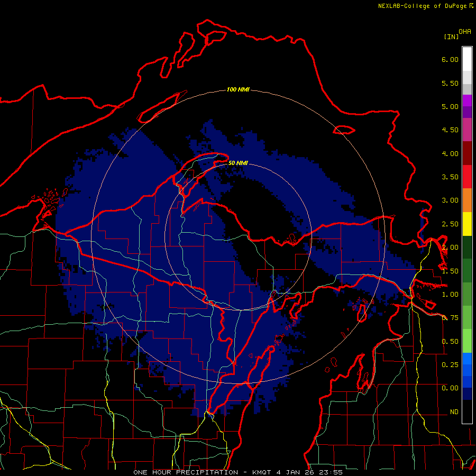The image size is (476, 476).
Task: Click the 3.50 legend value
Action: pos(450,177)
